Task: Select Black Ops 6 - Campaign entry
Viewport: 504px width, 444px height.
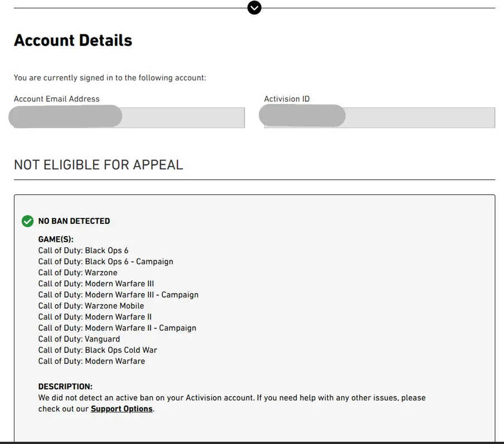Action: (x=106, y=262)
